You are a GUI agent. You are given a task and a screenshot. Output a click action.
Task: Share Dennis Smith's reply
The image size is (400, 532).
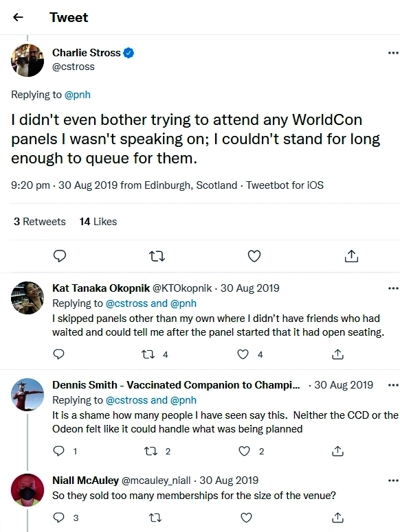337,451
